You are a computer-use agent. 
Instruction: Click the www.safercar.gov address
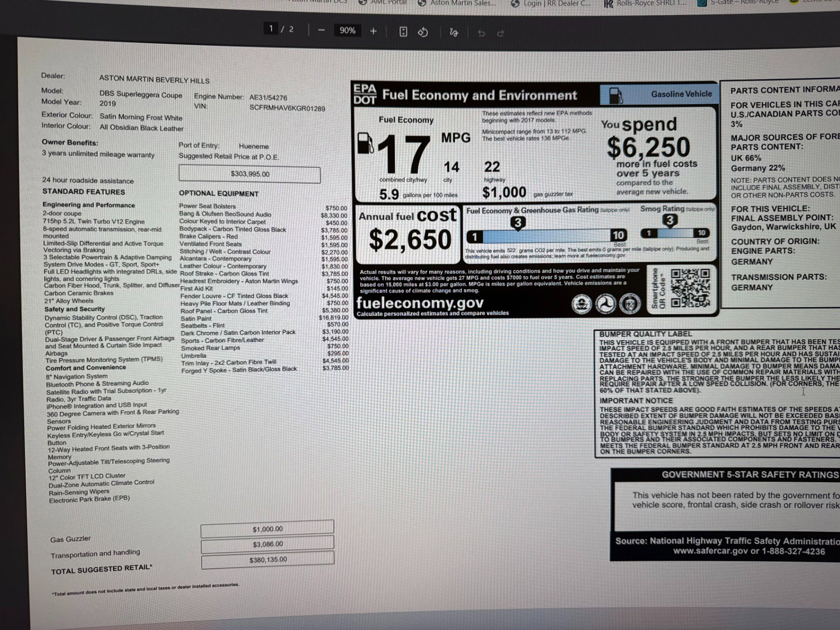click(x=710, y=551)
